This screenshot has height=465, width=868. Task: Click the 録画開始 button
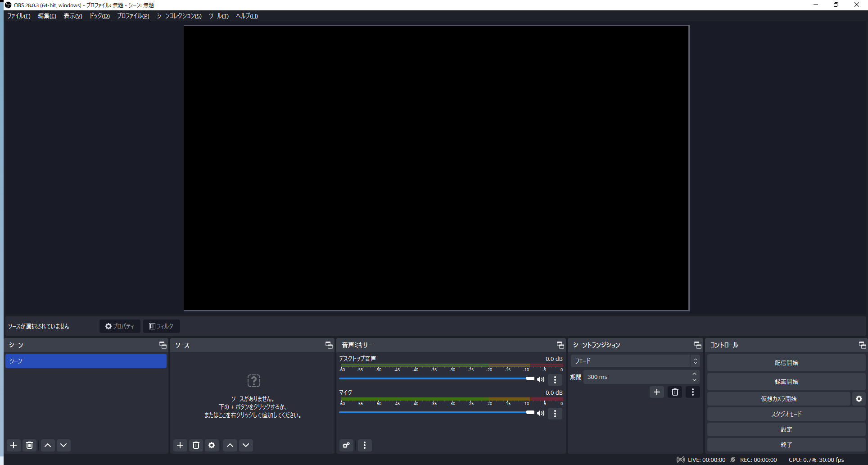pos(786,382)
